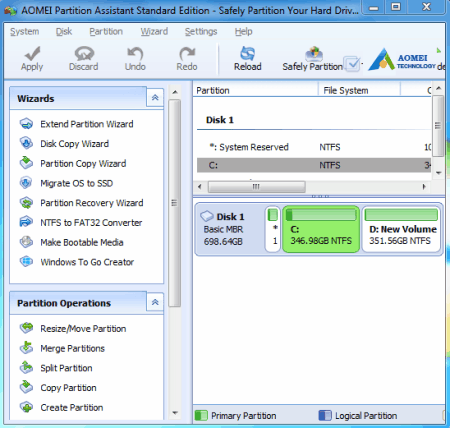Open the Wizard menu

tap(154, 31)
